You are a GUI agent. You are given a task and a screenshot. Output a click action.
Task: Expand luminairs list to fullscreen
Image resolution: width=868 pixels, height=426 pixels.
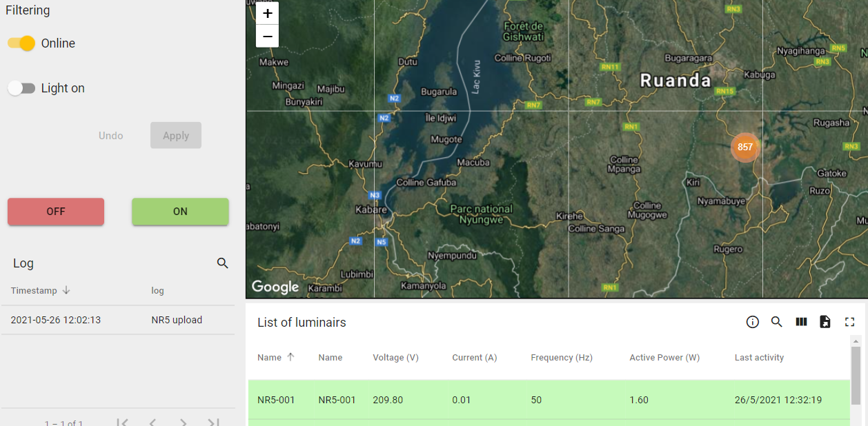(849, 322)
